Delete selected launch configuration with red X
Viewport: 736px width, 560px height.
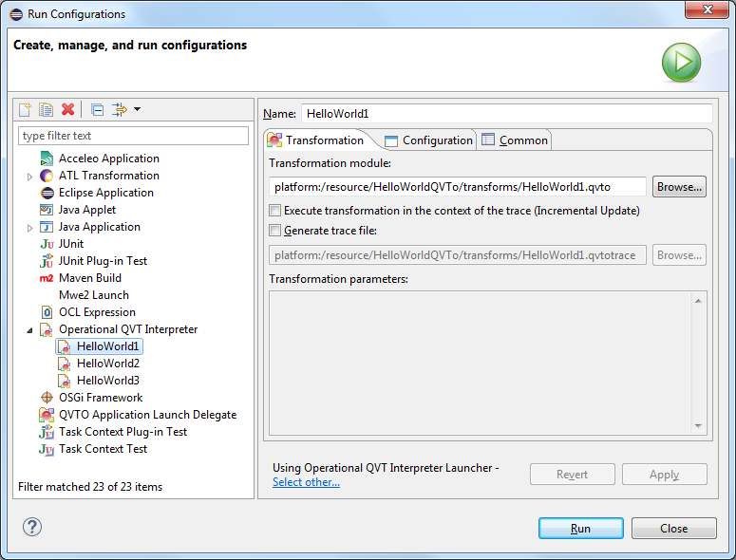[x=68, y=109]
